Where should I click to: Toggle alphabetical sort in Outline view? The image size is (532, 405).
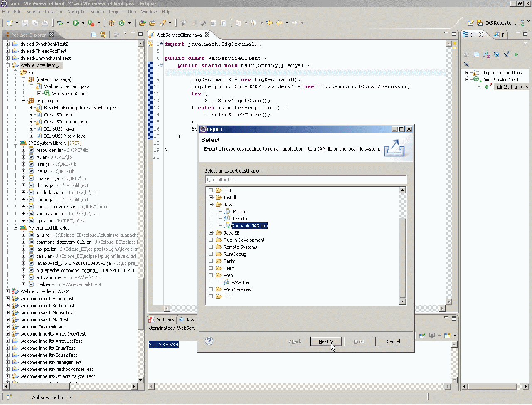486,55
